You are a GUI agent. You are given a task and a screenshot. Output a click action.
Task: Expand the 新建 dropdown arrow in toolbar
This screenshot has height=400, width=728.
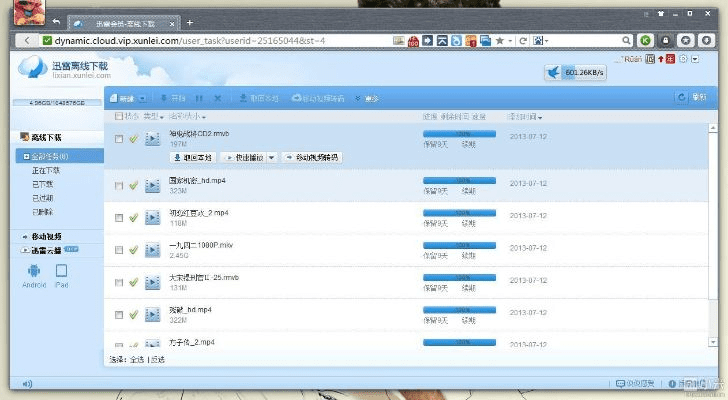pos(143,99)
